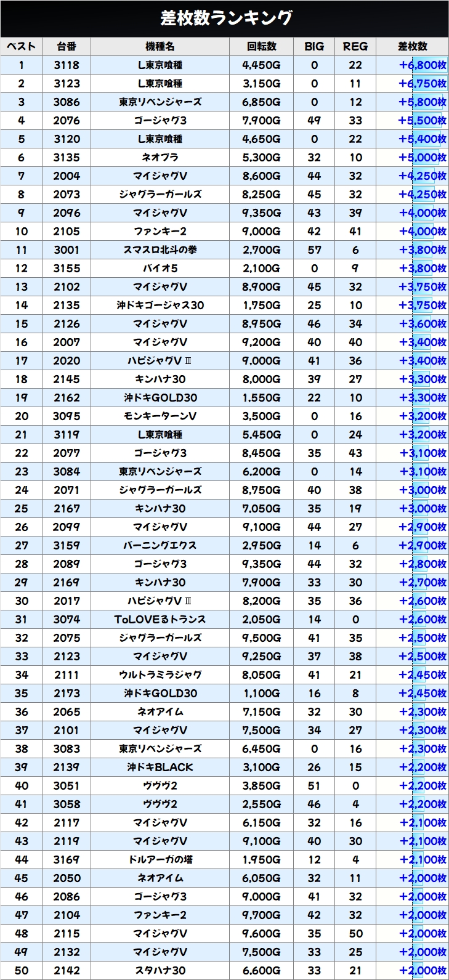This screenshot has width=449, height=980.
Task: Select the モンキーターンV machine name
Action: point(160,416)
